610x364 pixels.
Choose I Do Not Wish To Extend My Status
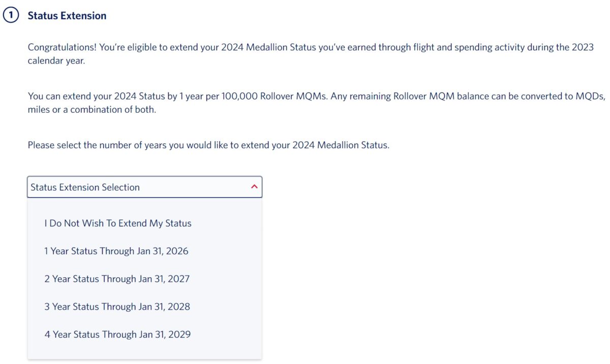118,223
